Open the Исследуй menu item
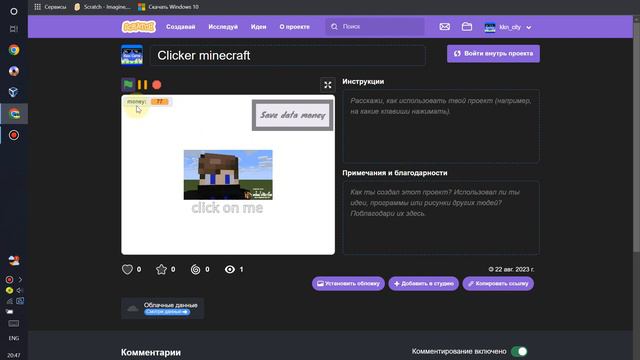 [223, 27]
